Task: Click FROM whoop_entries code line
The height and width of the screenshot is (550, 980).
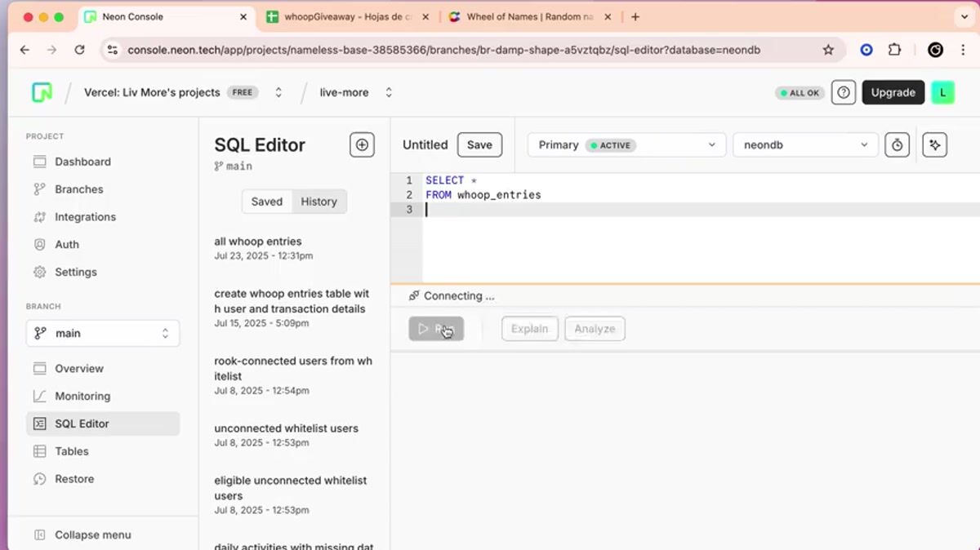Action: (483, 195)
